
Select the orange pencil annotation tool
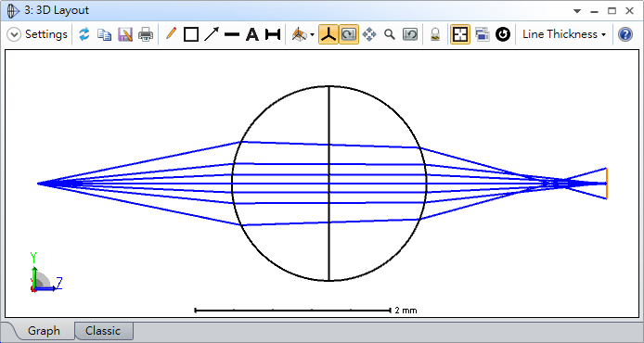(x=171, y=33)
